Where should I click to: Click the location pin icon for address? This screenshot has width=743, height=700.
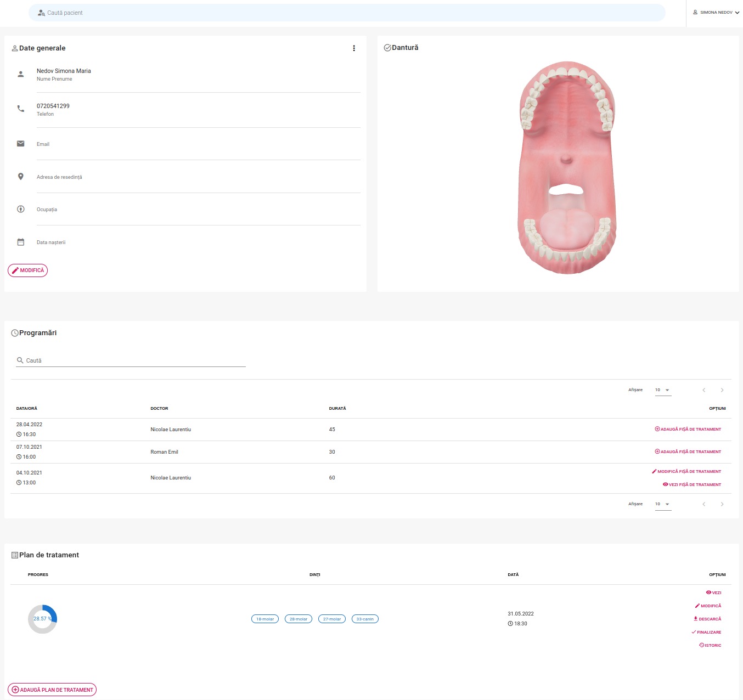point(21,177)
